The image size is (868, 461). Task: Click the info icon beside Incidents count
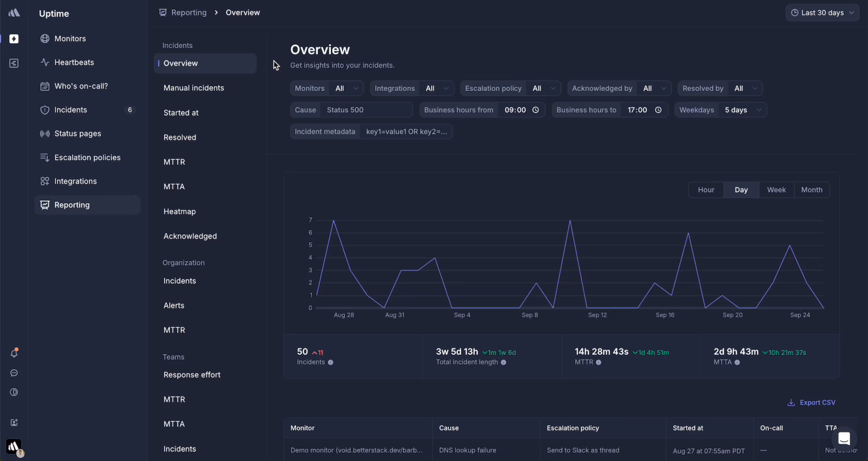coord(331,362)
